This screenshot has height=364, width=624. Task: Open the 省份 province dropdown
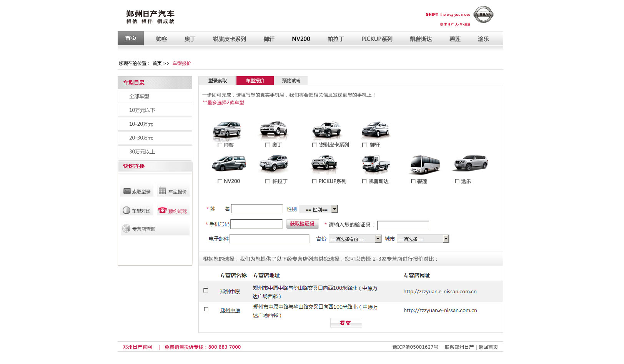(x=355, y=239)
